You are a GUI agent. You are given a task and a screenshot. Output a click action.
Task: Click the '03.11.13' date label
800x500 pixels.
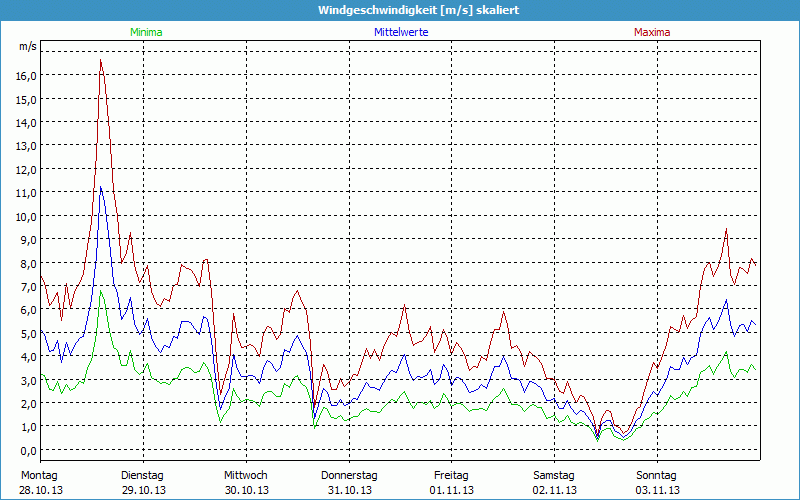click(x=657, y=490)
